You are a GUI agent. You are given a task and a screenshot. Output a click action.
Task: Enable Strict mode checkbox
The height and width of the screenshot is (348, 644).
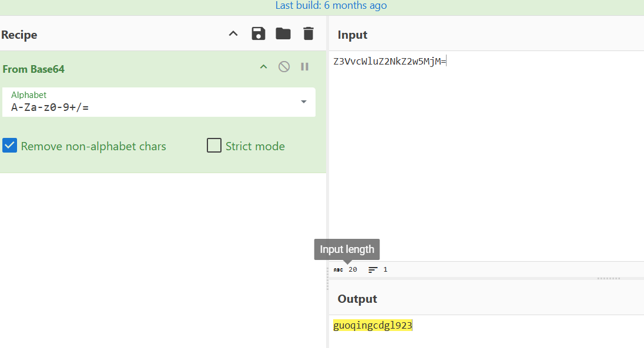pyautogui.click(x=214, y=146)
